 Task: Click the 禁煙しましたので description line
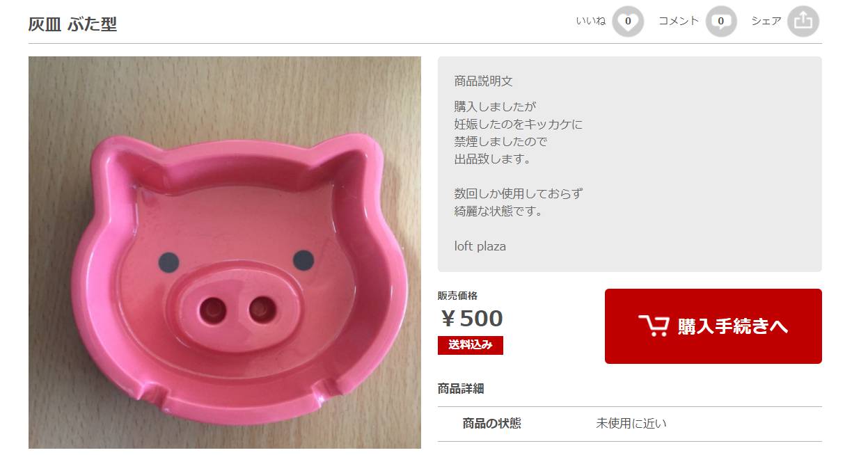click(501, 142)
